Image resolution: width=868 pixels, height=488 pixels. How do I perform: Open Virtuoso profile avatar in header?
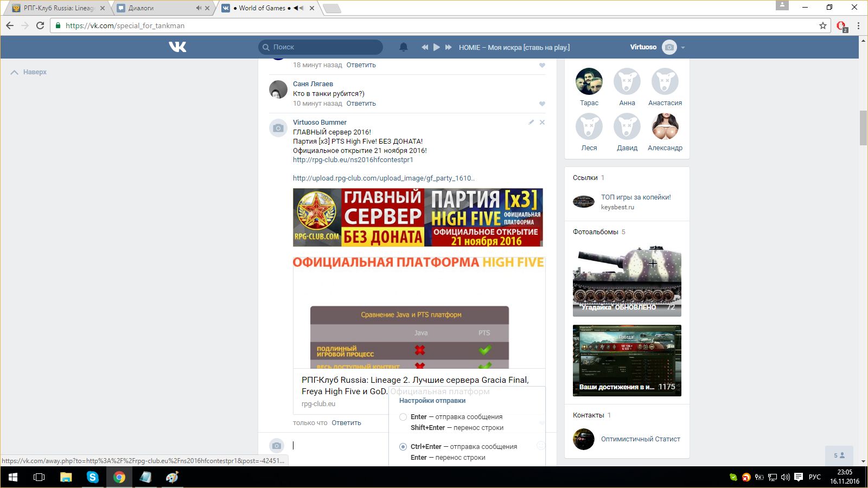tap(669, 47)
